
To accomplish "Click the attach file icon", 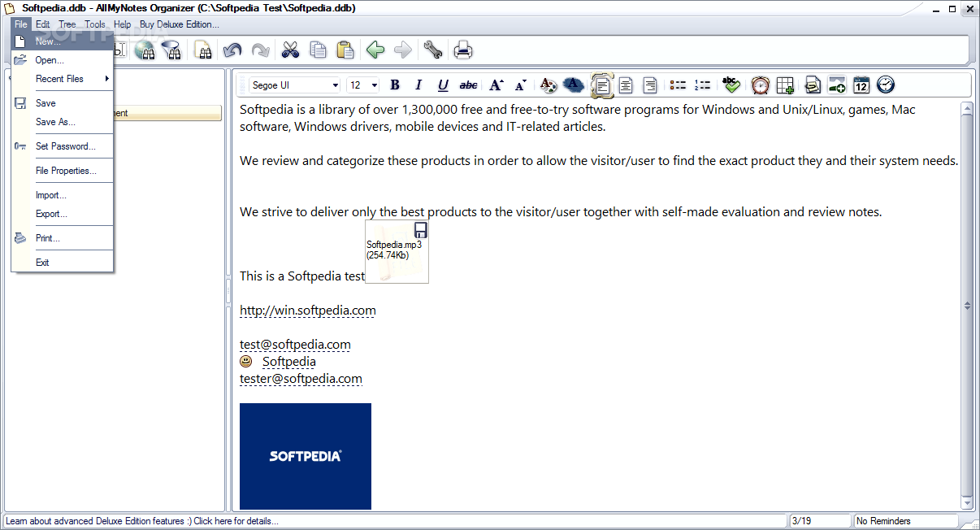I will (x=812, y=85).
